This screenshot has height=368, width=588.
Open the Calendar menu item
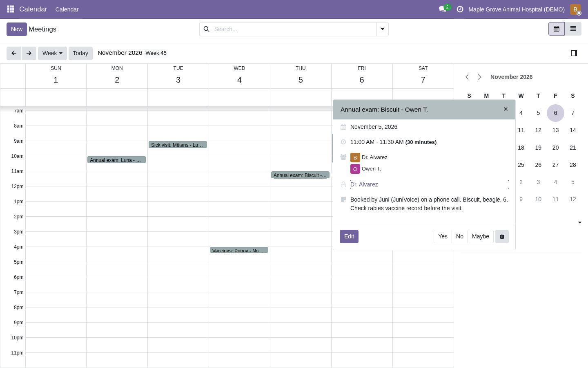coord(67,9)
